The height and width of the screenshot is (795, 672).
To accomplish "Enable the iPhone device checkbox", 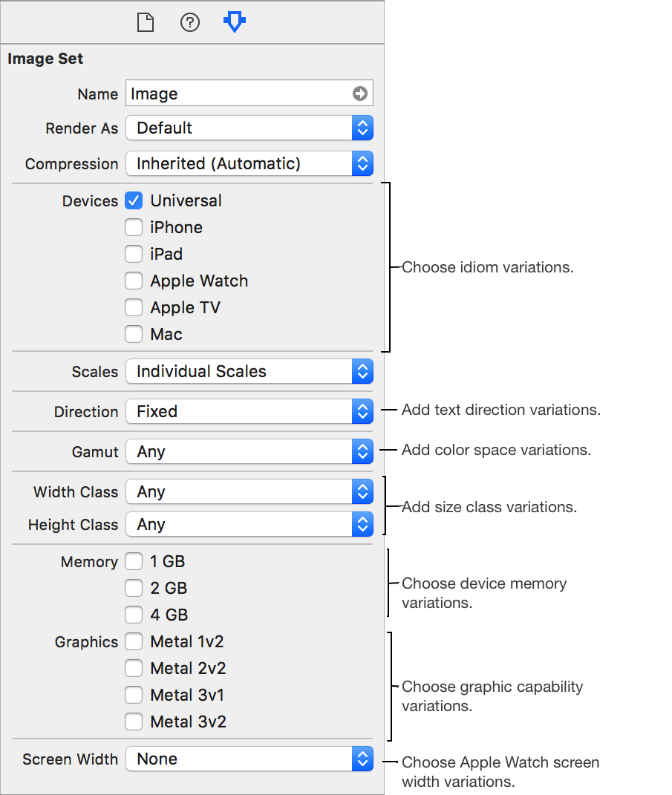I will [134, 227].
